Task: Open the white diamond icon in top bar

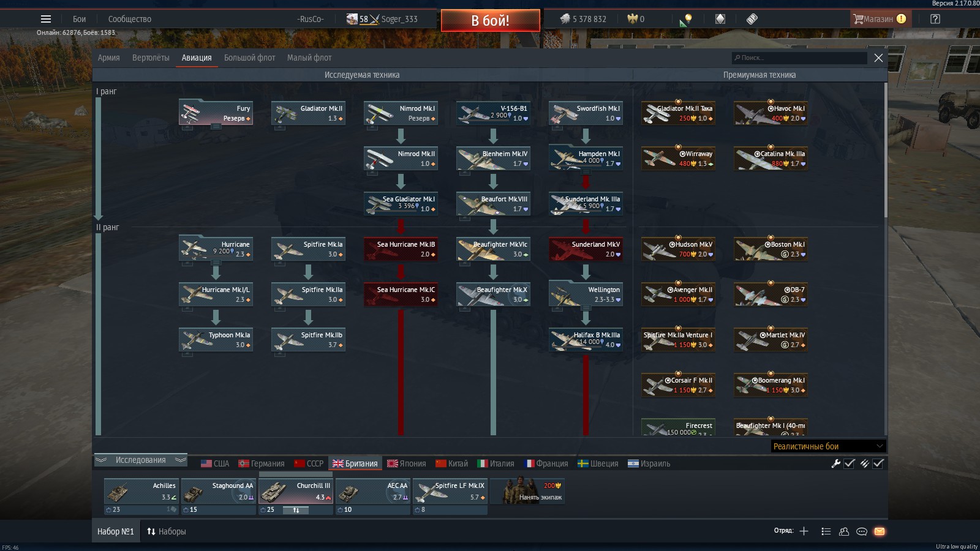Action: pyautogui.click(x=720, y=19)
